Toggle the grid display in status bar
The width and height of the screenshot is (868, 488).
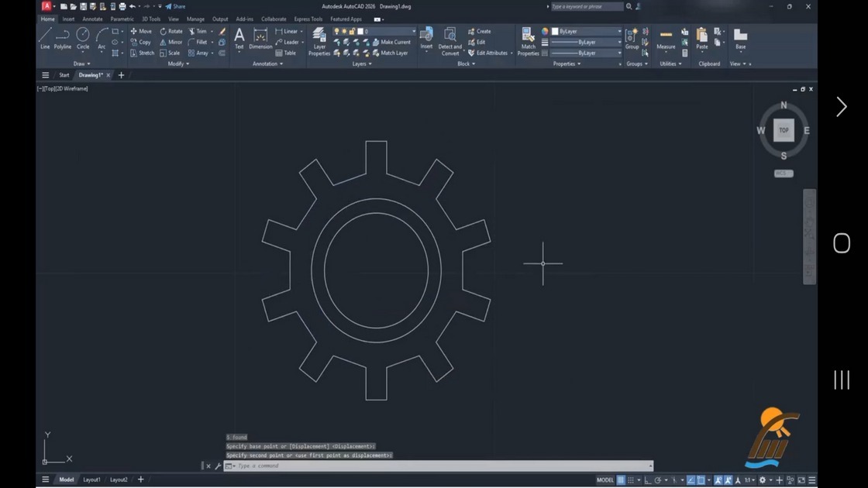click(621, 480)
